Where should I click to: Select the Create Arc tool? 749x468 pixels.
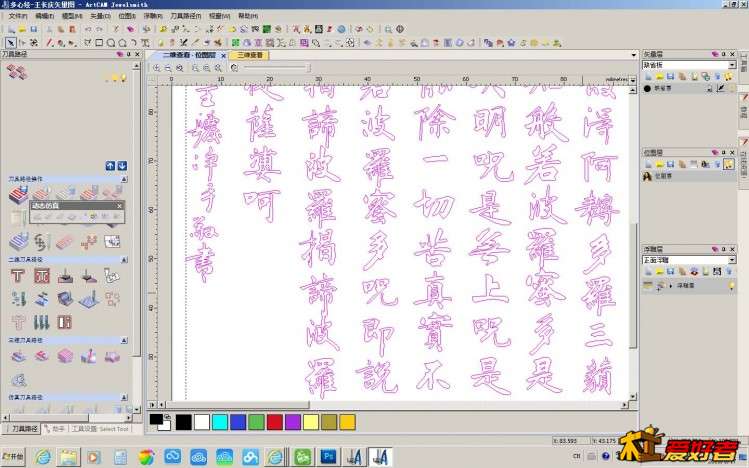coord(134,43)
